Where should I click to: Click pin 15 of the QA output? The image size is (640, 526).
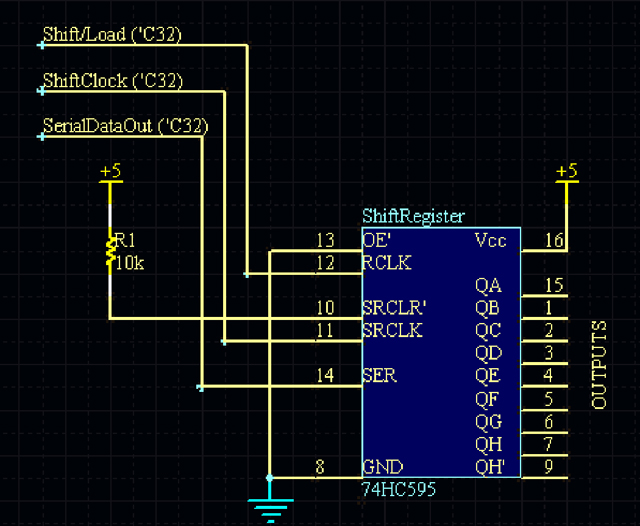(554, 286)
